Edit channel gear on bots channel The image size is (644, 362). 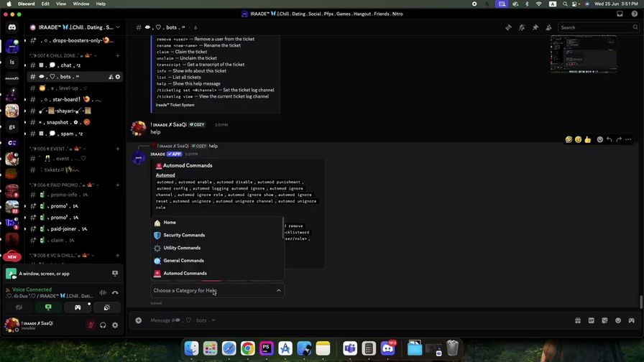pyautogui.click(x=118, y=77)
